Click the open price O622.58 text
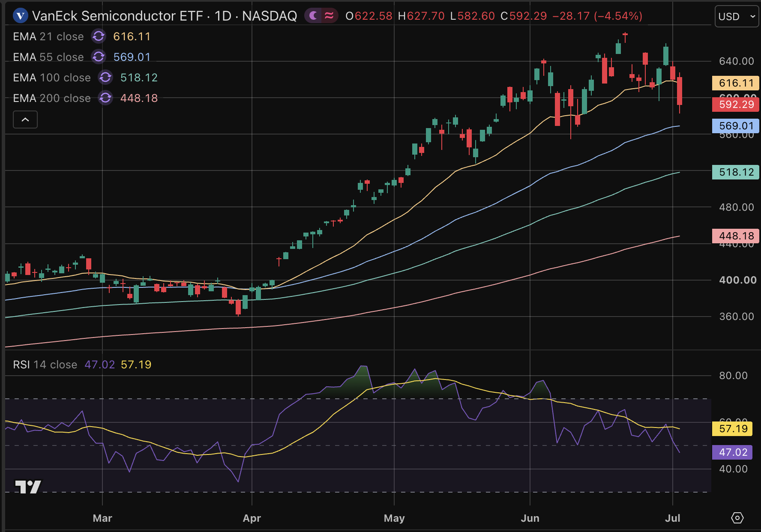761x532 pixels. click(x=369, y=16)
